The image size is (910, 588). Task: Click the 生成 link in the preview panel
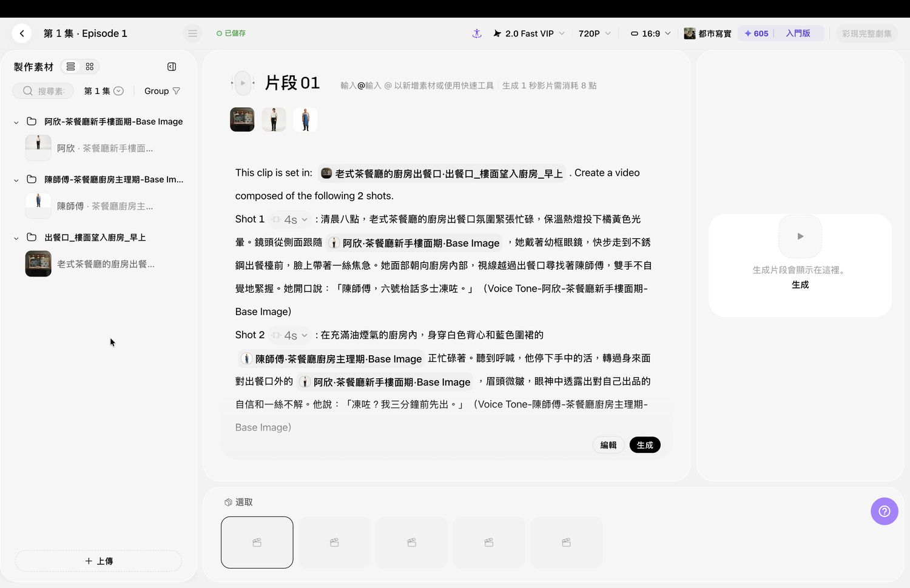tap(800, 284)
